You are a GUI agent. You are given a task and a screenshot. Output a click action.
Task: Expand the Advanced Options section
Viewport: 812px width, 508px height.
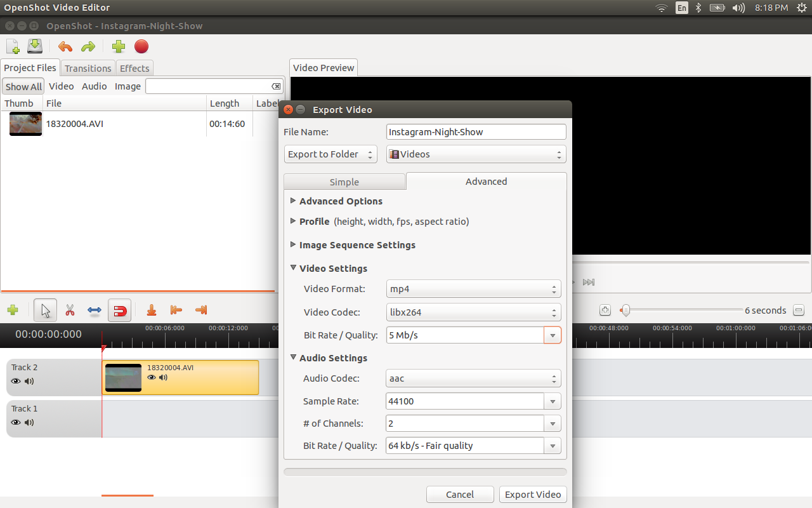(293, 201)
